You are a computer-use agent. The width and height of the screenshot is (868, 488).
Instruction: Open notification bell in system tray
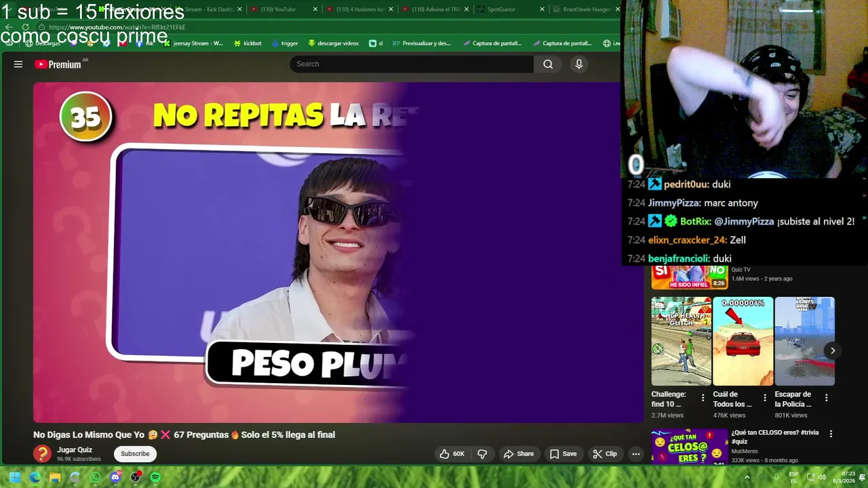coord(863,477)
